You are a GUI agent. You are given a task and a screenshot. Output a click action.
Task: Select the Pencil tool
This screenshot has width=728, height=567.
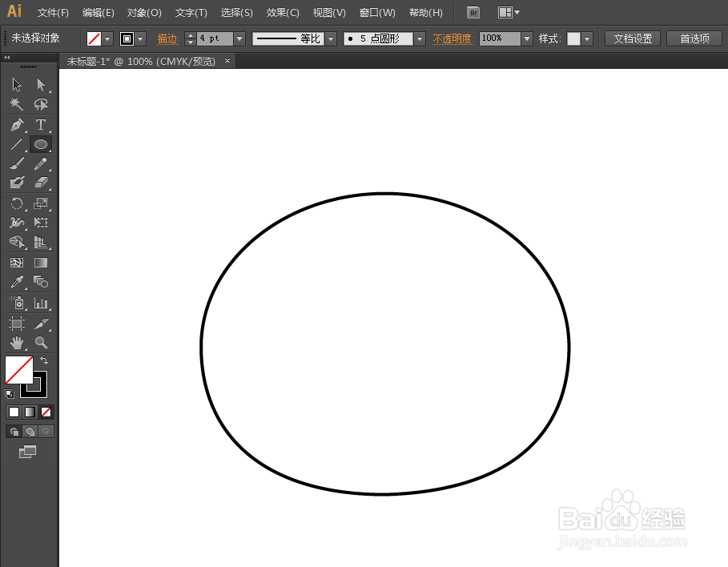pos(41,163)
